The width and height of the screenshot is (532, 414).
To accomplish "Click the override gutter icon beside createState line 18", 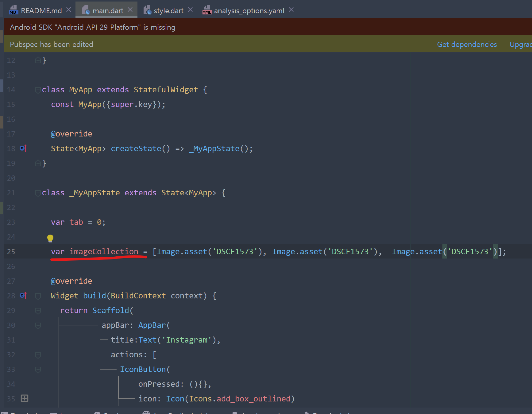I will 23,148.
